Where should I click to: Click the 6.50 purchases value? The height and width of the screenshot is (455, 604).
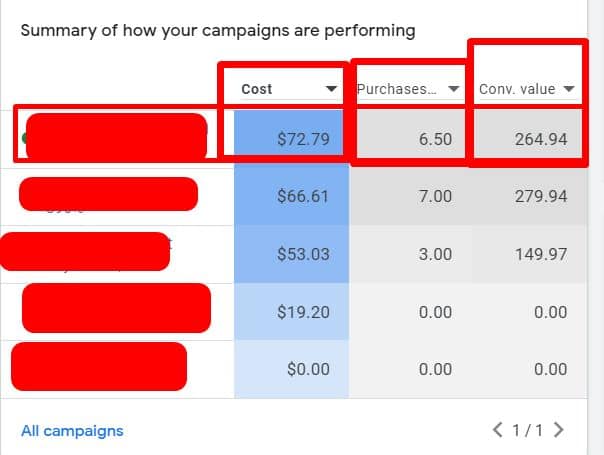pos(435,139)
